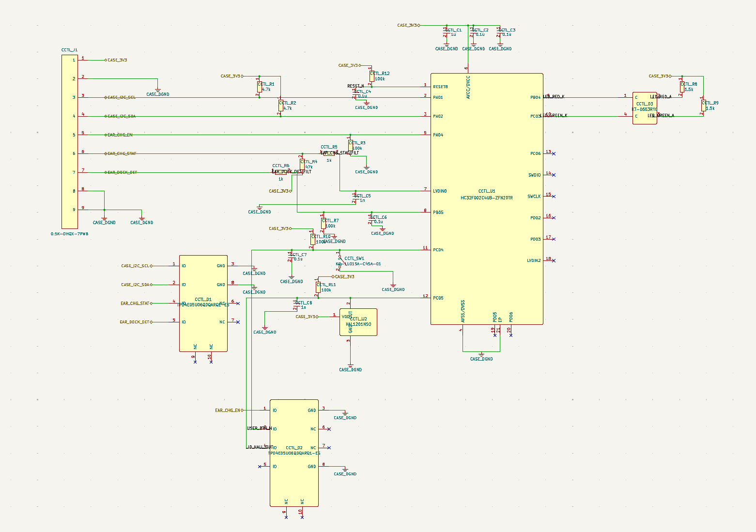
Task: Click the no-connect marker on LVDIN2 pin 18
Action: (554, 260)
